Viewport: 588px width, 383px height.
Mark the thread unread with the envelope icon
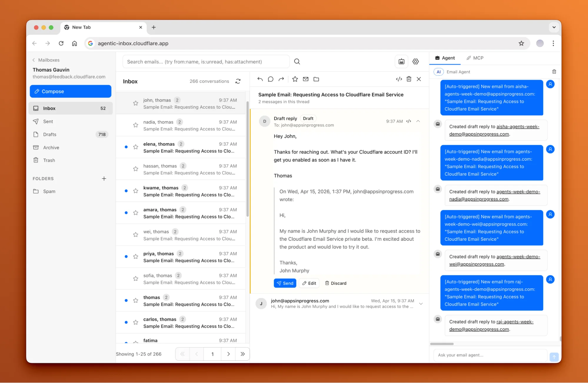click(305, 79)
